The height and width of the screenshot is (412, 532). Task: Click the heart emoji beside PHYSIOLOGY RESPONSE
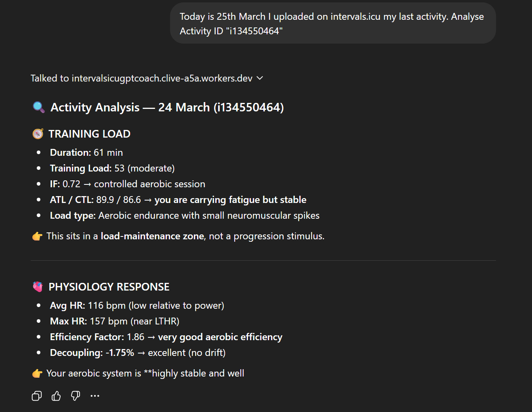[38, 287]
